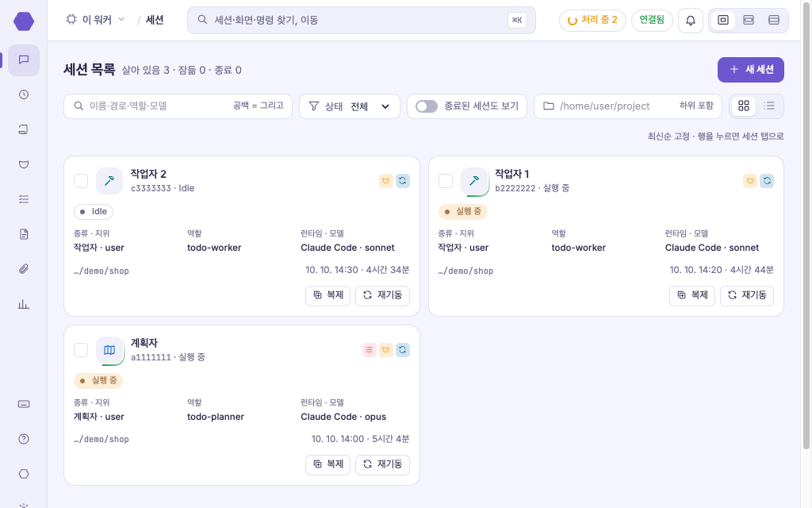Click the 실행 중 chip on 계획자
The image size is (812, 508).
98,380
